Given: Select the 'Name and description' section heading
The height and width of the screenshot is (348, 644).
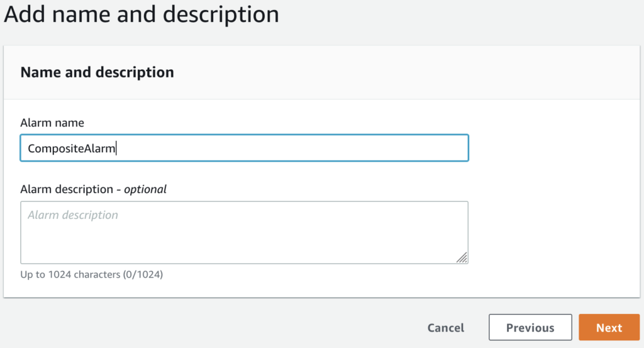Looking at the screenshot, I should [97, 72].
